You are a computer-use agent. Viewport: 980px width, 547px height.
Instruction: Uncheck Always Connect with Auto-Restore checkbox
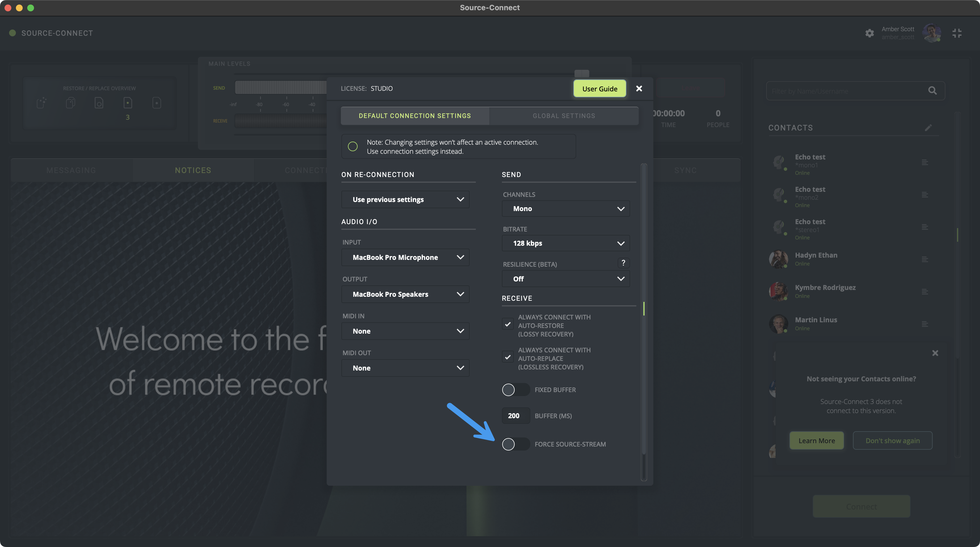pyautogui.click(x=508, y=324)
